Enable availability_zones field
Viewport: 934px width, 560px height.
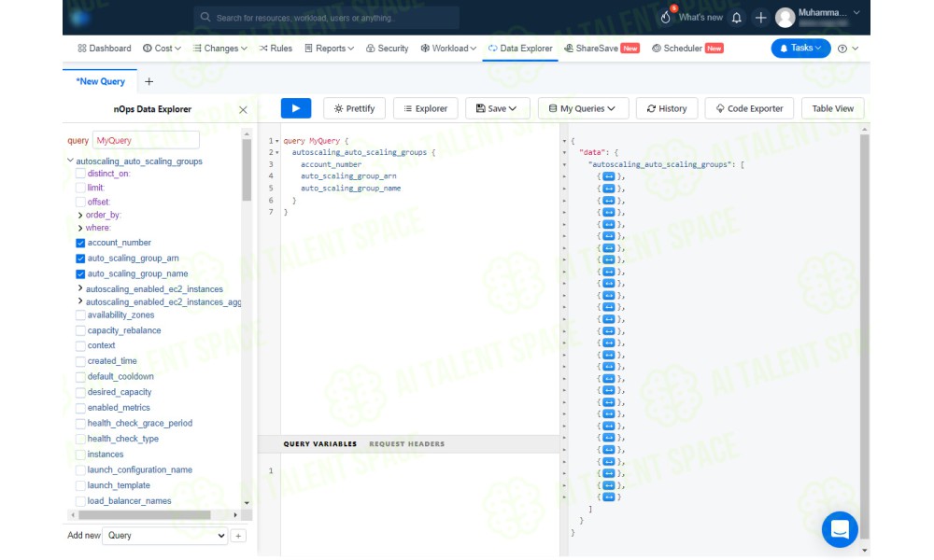[80, 315]
